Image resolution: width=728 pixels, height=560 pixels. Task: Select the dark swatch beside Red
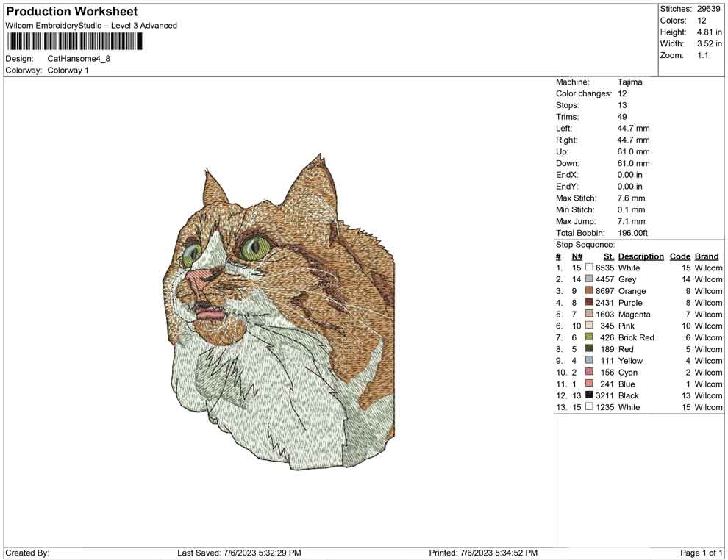click(x=589, y=348)
